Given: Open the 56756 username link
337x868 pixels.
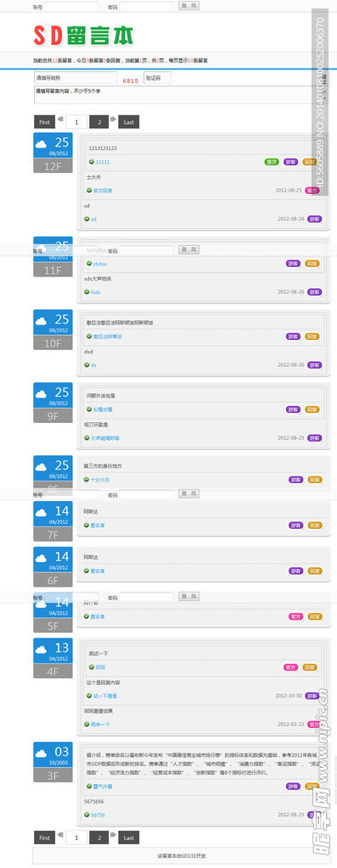Looking at the screenshot, I should click(98, 815).
